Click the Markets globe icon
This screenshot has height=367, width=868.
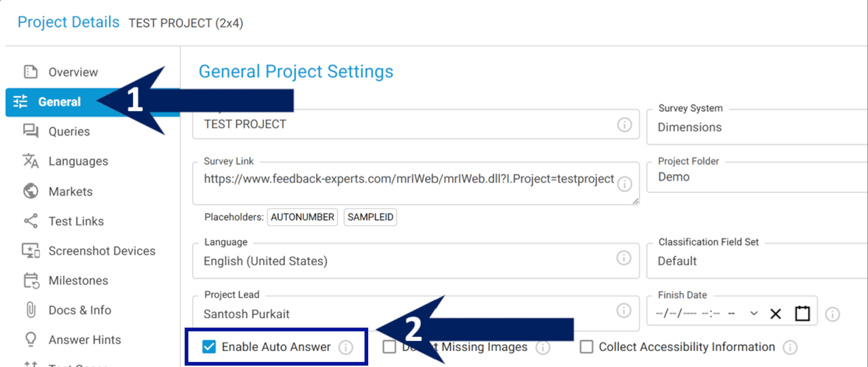point(31,191)
